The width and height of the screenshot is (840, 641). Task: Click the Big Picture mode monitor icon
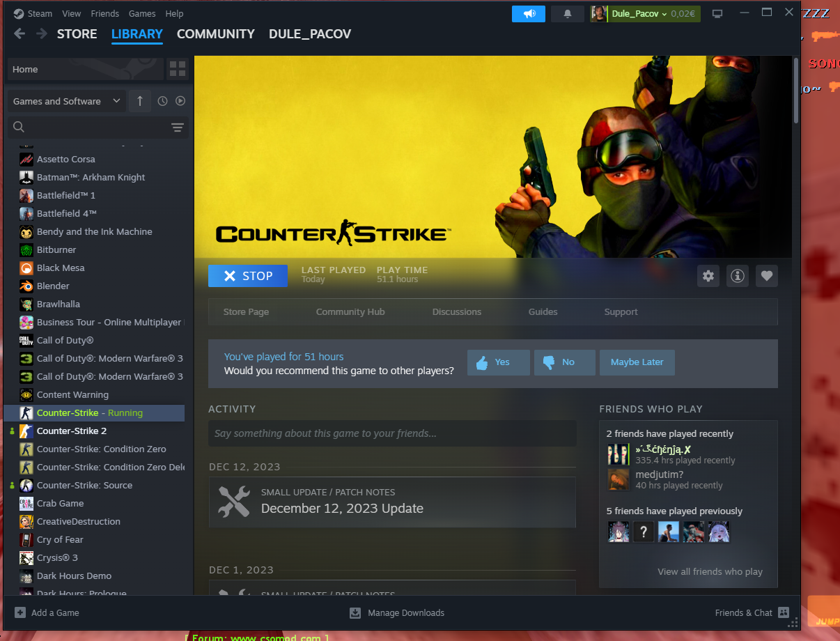(x=717, y=14)
